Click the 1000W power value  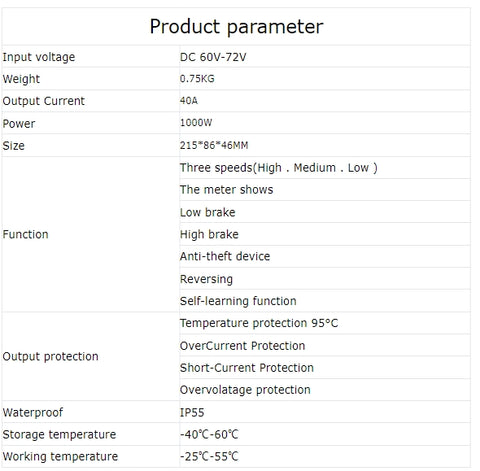[196, 123]
